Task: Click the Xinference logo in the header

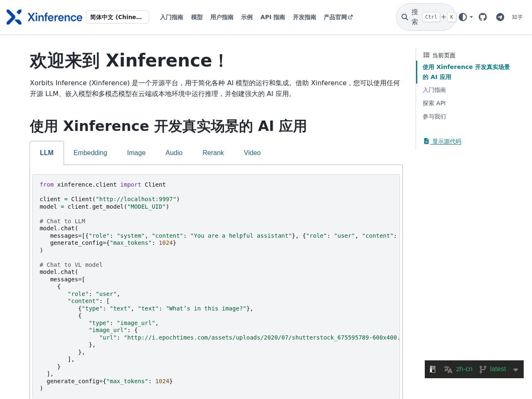Action: [x=44, y=17]
